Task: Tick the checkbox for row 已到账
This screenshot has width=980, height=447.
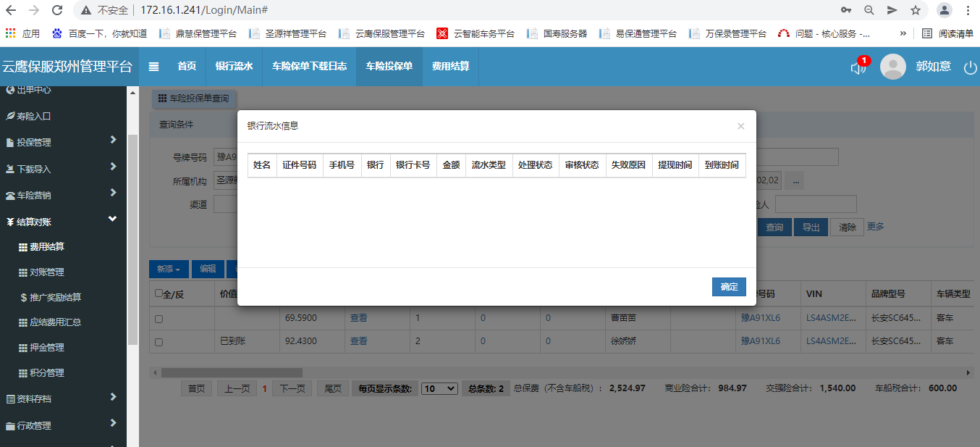Action: point(159,342)
